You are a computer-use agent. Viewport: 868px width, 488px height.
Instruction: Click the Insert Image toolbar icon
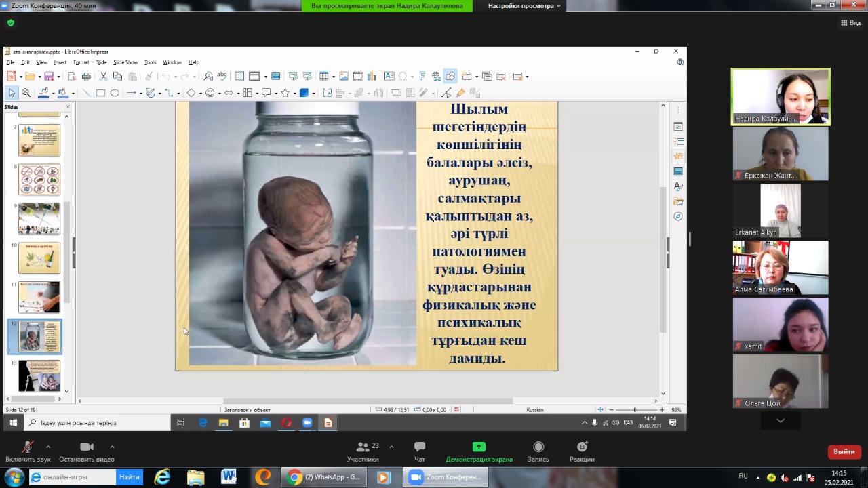click(343, 77)
